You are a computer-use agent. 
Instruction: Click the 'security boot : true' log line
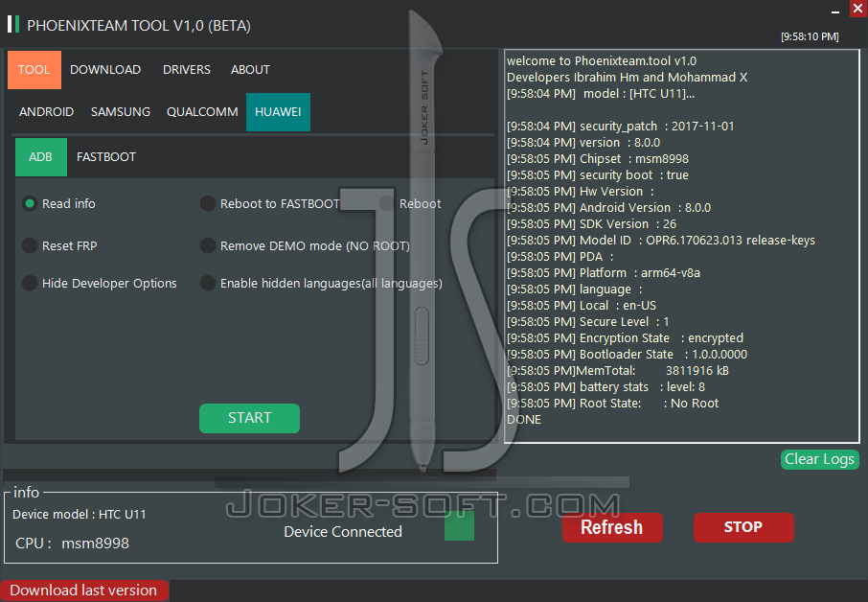click(x=598, y=175)
